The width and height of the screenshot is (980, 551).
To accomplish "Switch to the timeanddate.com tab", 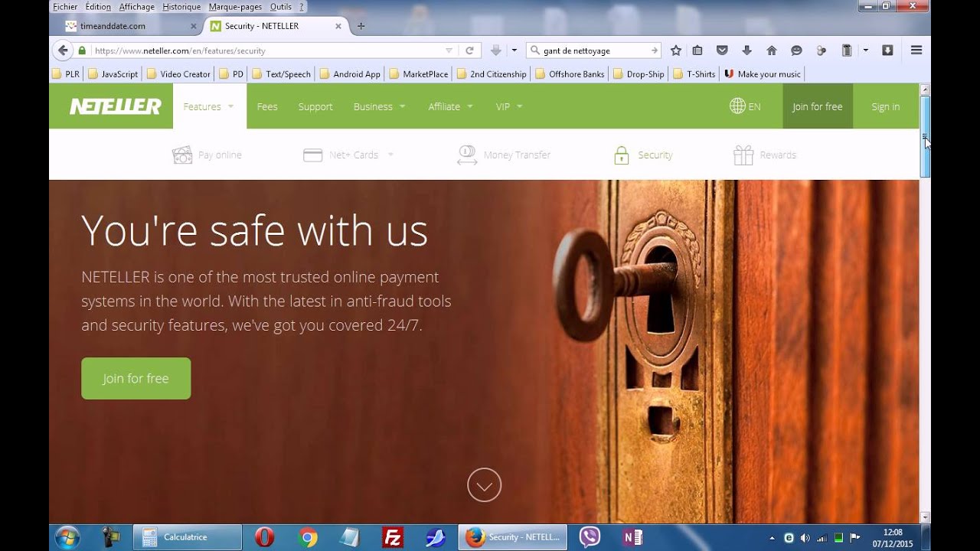I will pyautogui.click(x=126, y=26).
